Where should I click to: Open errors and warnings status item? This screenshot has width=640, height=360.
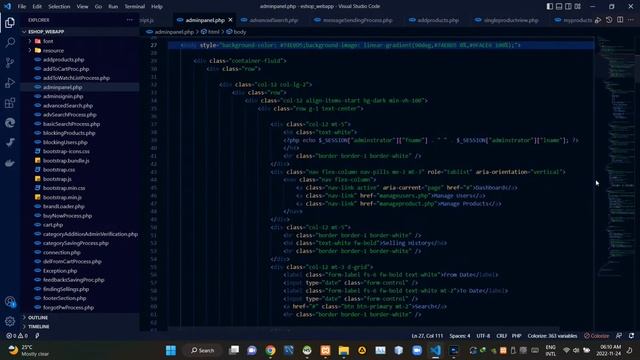[x=17, y=336]
